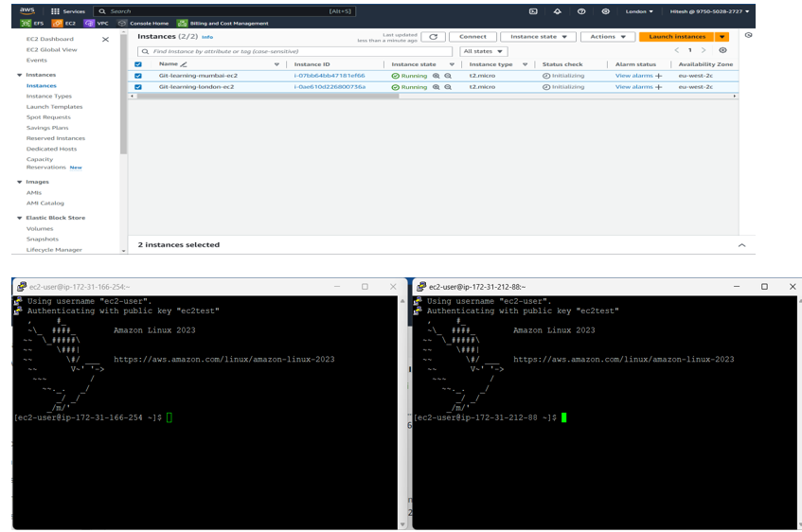Screen dimensions: 802x532
Task: Open the notifications bell icon
Action: 557,11
